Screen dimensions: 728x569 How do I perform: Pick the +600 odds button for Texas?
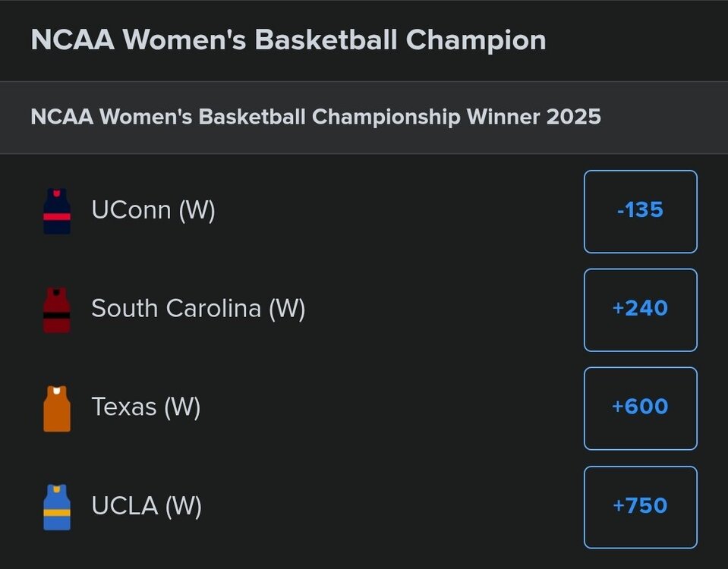[640, 408]
